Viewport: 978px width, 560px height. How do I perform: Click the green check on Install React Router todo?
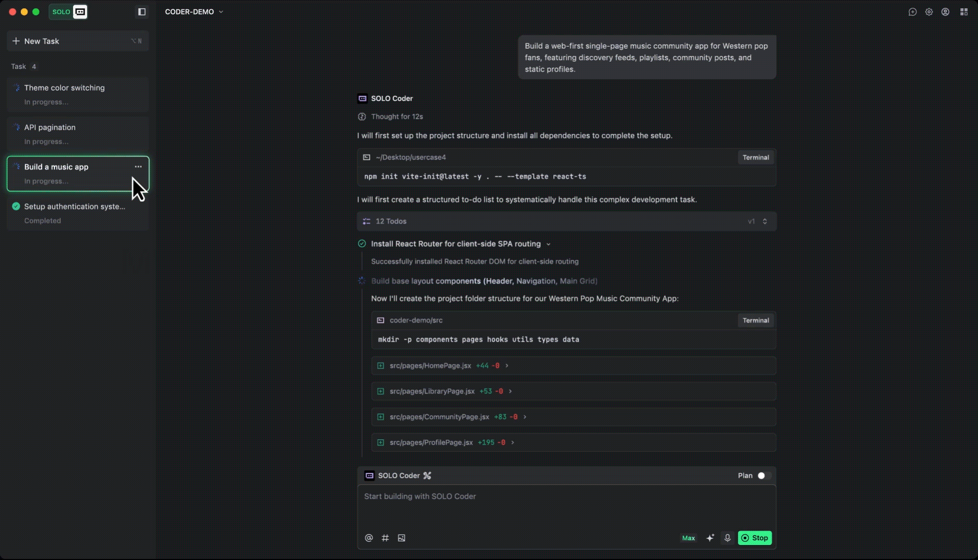click(361, 243)
